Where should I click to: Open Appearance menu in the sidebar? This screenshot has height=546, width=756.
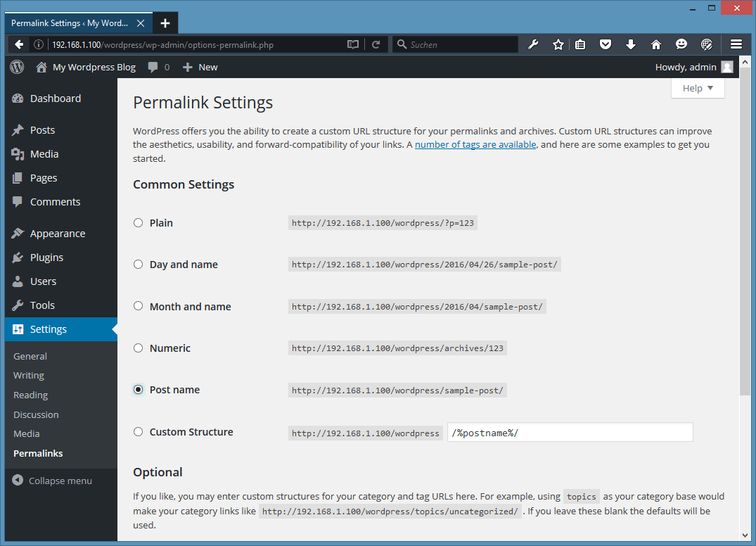[x=60, y=234]
